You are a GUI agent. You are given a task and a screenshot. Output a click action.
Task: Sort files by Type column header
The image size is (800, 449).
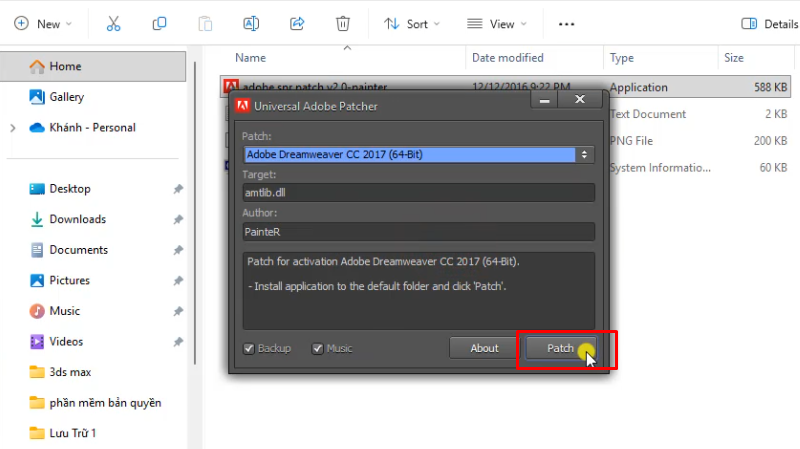[622, 58]
